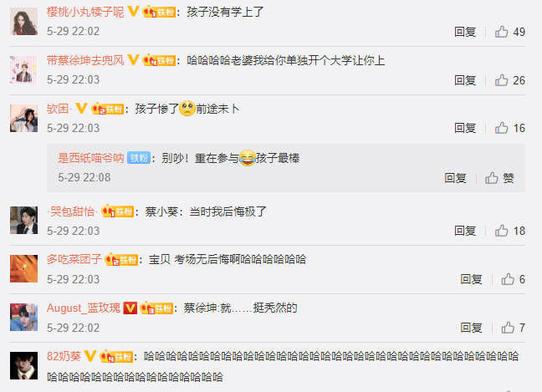Open 樱桃小丸犊子呢's profile avatar

pos(24,22)
